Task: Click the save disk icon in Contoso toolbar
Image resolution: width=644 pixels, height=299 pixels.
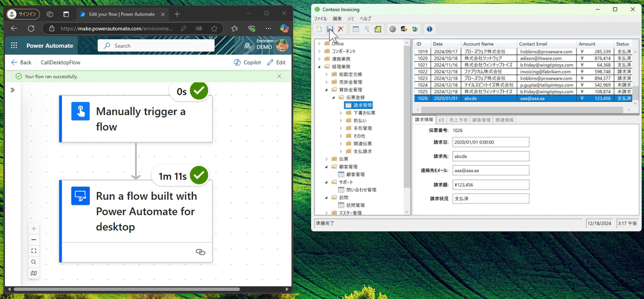Action: [x=330, y=29]
